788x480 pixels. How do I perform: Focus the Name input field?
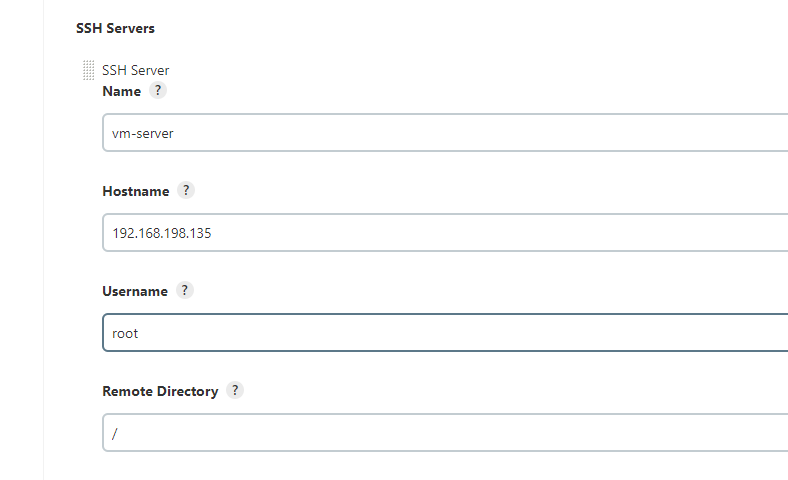(x=445, y=133)
